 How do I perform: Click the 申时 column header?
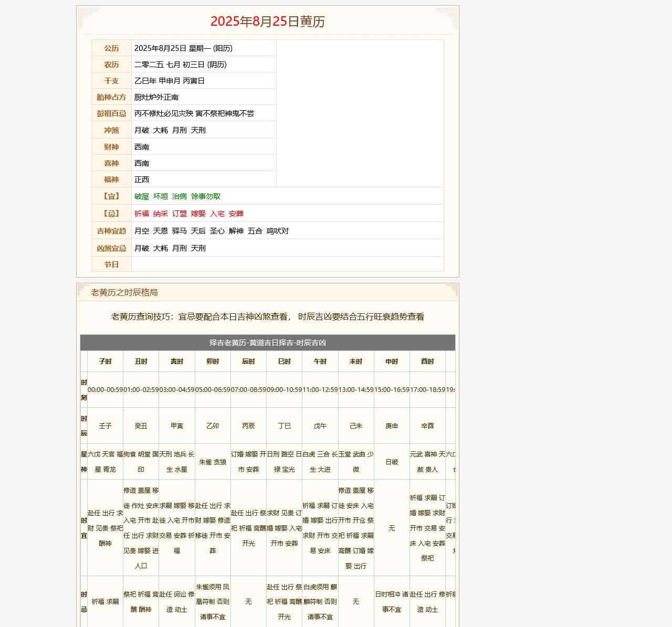coord(392,361)
